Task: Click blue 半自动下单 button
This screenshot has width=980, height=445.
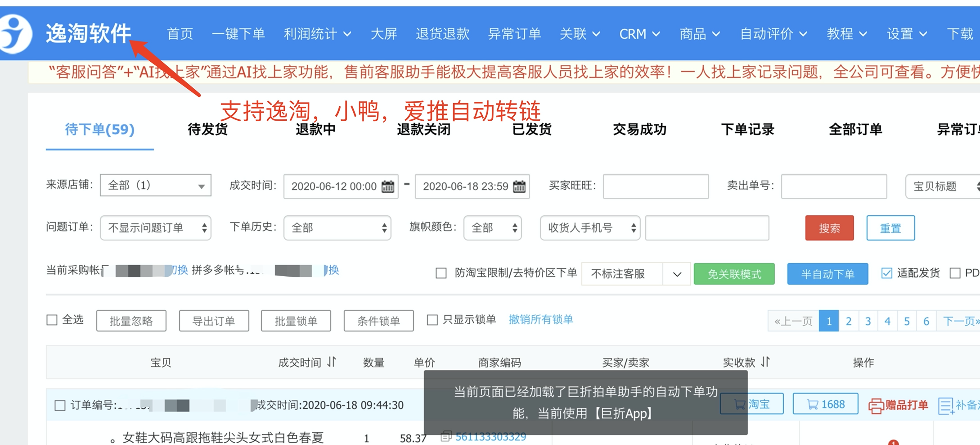Action: click(x=827, y=274)
